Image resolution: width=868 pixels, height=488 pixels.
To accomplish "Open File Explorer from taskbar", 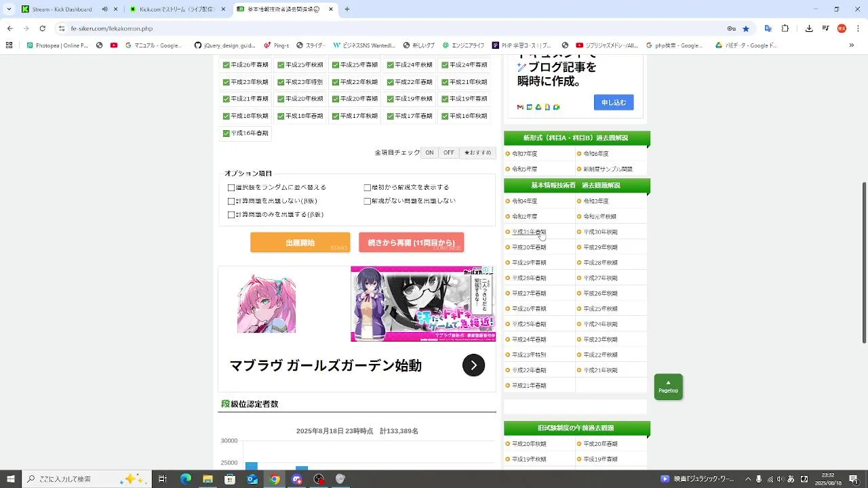I will (x=208, y=479).
